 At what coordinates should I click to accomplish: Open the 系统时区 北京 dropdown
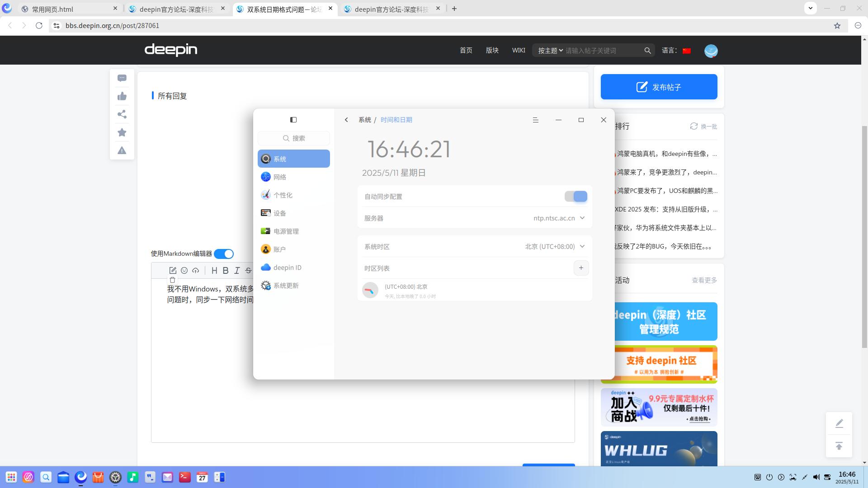pyautogui.click(x=555, y=247)
